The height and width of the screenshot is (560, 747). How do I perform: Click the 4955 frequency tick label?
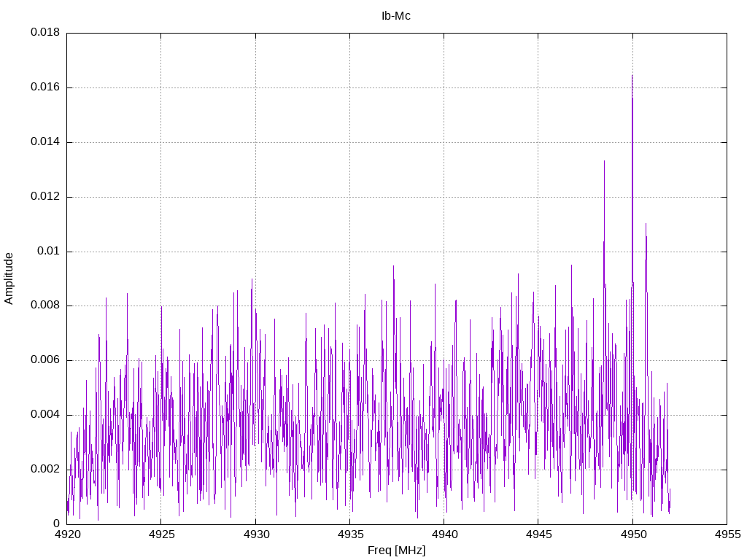(727, 534)
